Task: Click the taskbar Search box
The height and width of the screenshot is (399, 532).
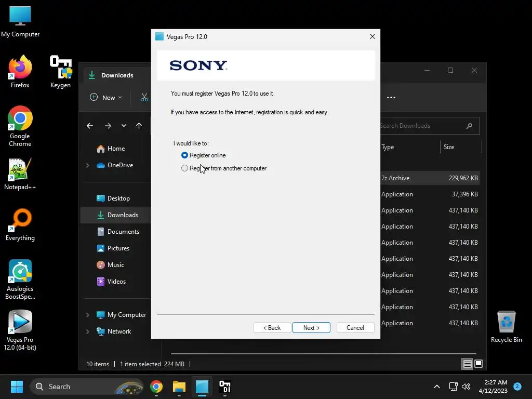Action: 87,387
